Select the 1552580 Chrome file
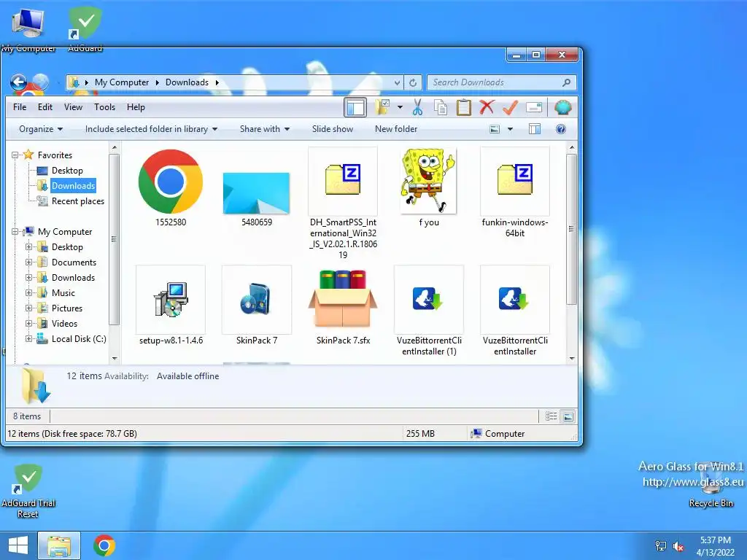The width and height of the screenshot is (747, 560). pos(171,188)
